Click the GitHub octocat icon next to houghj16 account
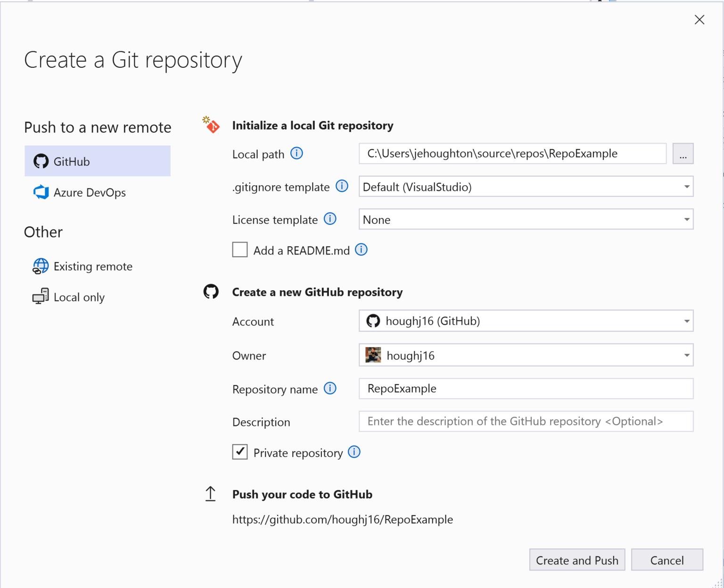724x588 pixels. (x=374, y=321)
